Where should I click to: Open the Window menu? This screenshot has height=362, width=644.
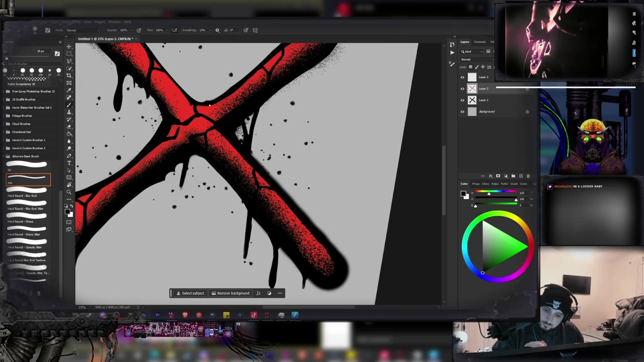pyautogui.click(x=114, y=22)
